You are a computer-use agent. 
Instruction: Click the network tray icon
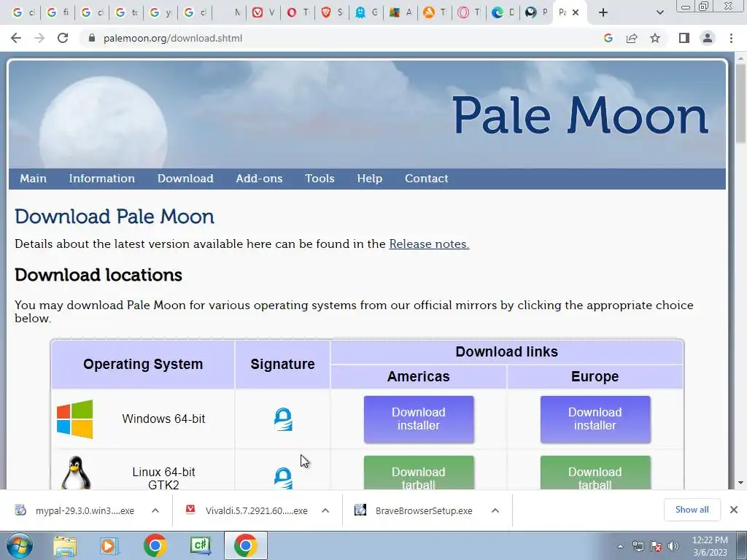click(638, 546)
